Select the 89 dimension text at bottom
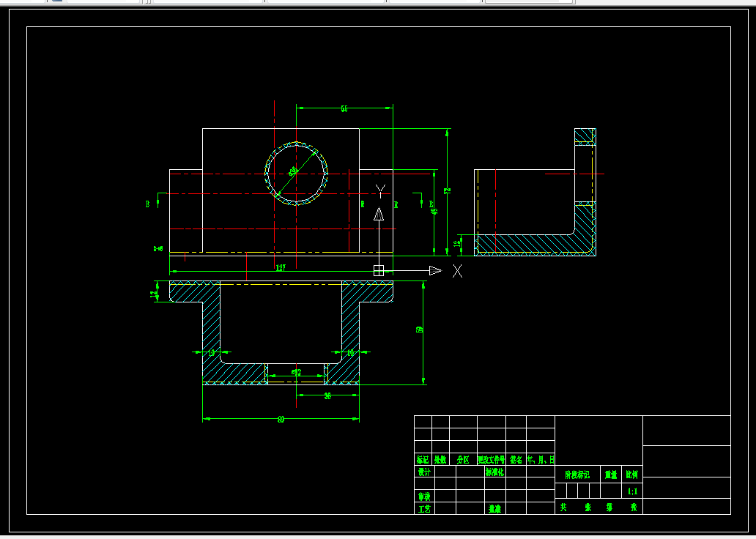This screenshot has height=539, width=756. pyautogui.click(x=281, y=420)
